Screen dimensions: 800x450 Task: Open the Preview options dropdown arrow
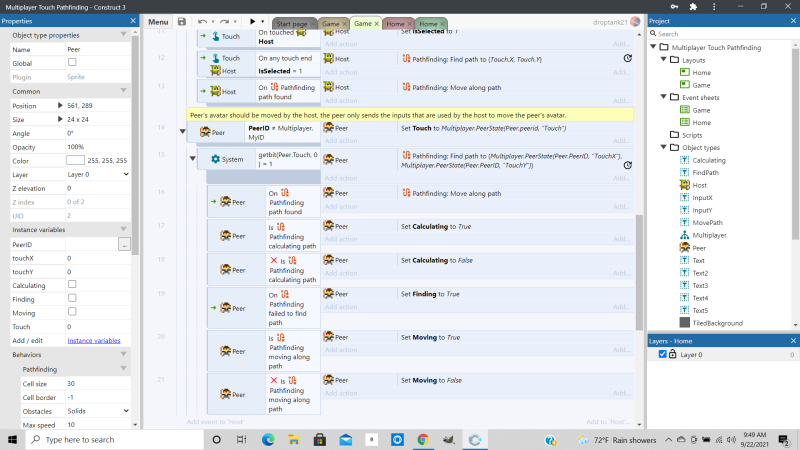pyautogui.click(x=263, y=22)
